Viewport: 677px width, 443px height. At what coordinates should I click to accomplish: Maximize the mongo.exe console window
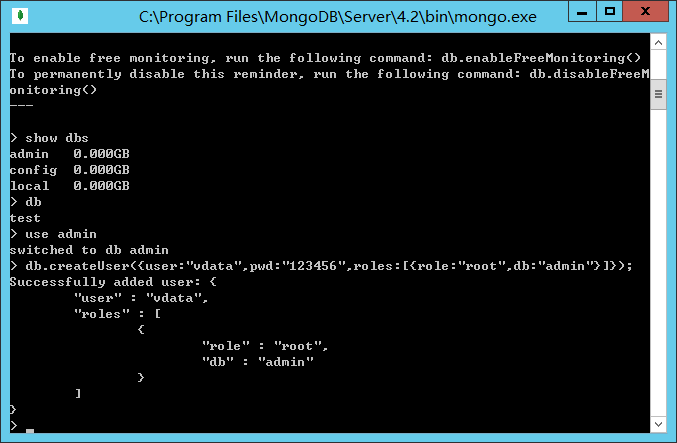pyautogui.click(x=610, y=11)
